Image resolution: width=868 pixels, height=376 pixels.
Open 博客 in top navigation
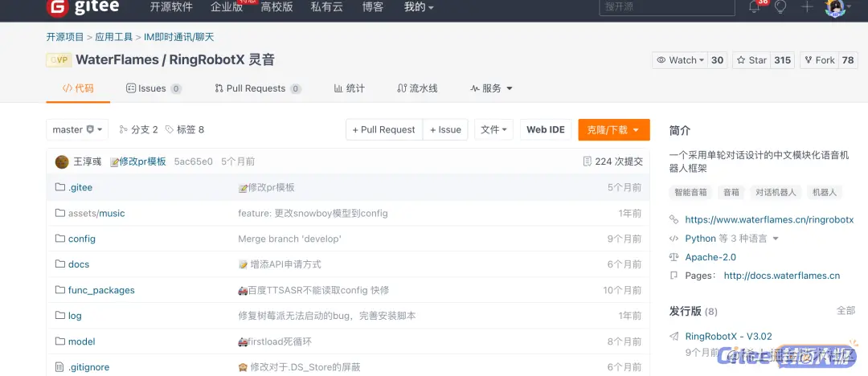click(x=374, y=6)
